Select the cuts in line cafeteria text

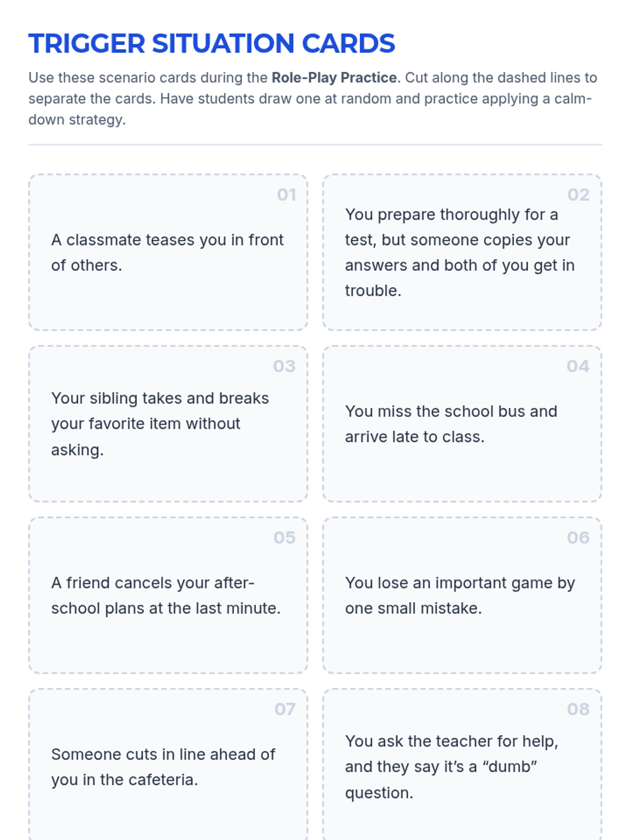[x=163, y=767]
